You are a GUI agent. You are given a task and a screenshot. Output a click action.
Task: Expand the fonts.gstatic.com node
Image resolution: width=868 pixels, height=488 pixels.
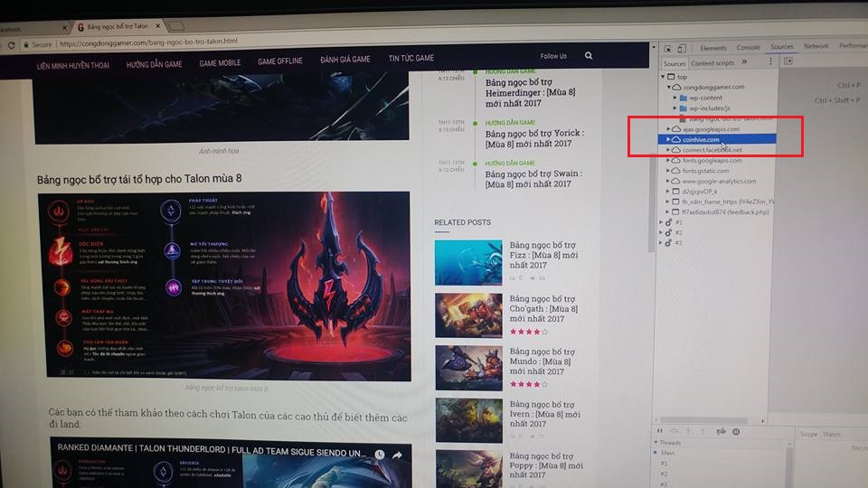[x=668, y=171]
